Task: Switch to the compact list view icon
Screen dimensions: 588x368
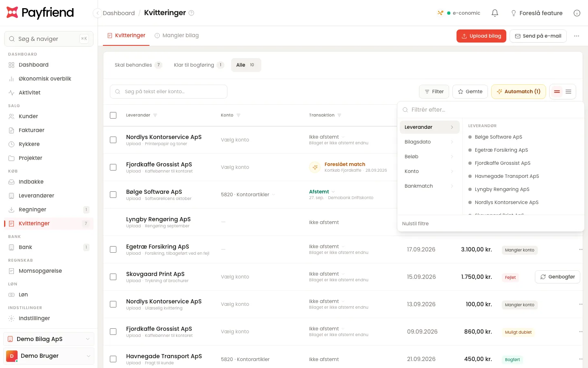Action: pyautogui.click(x=568, y=92)
